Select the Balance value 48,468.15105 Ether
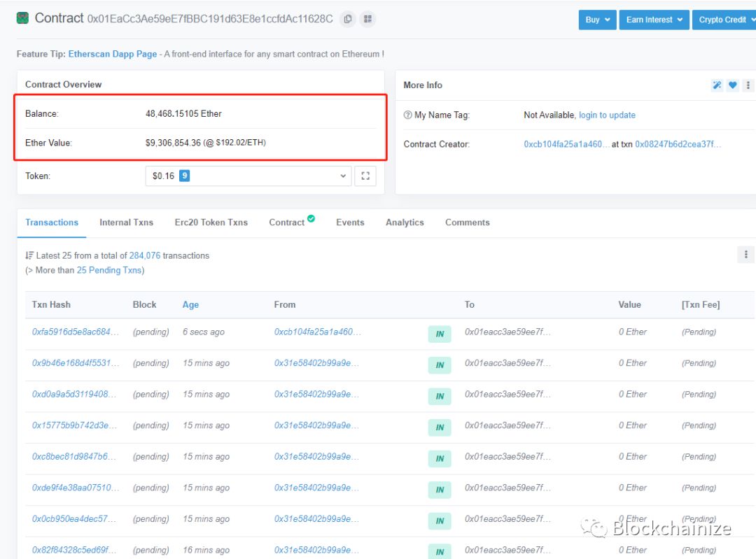Viewport: 756px width, 559px height. [x=183, y=114]
